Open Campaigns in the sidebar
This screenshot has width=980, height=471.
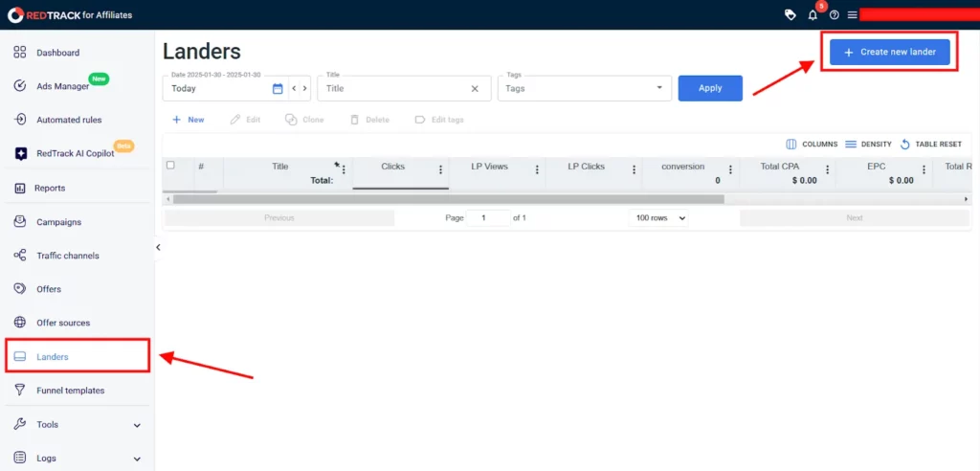[58, 222]
